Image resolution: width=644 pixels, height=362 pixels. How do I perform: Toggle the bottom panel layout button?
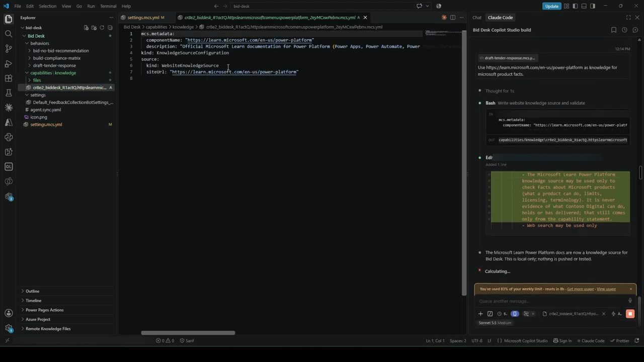(584, 6)
